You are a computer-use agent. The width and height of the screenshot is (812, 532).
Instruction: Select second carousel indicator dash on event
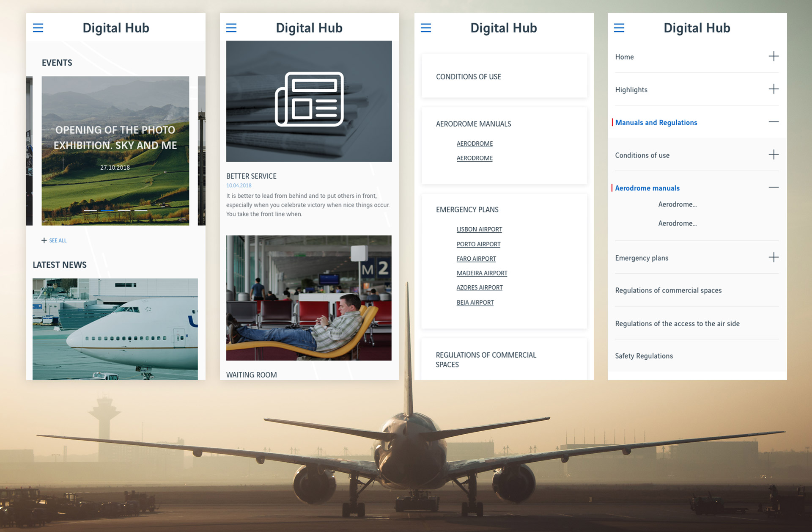click(x=107, y=210)
